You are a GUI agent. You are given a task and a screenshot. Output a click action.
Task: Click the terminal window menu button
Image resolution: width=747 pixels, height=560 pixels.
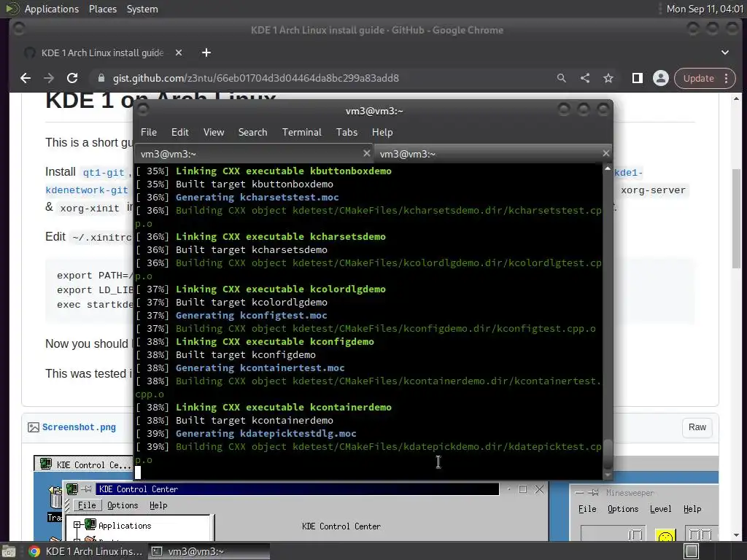142,111
